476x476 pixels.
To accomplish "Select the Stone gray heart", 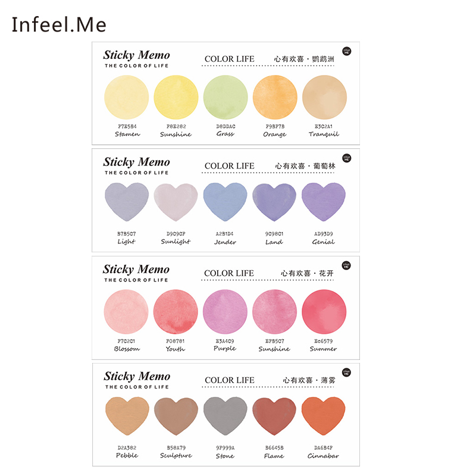I will coord(226,415).
